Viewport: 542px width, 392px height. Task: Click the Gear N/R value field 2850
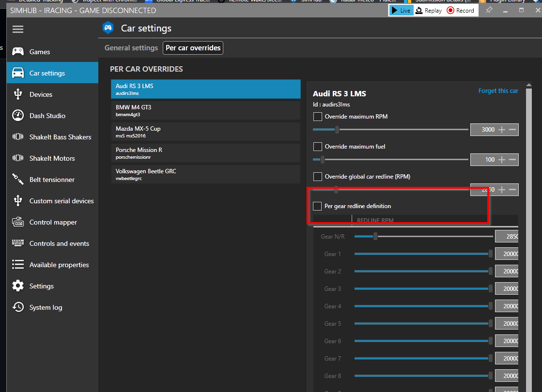point(507,237)
